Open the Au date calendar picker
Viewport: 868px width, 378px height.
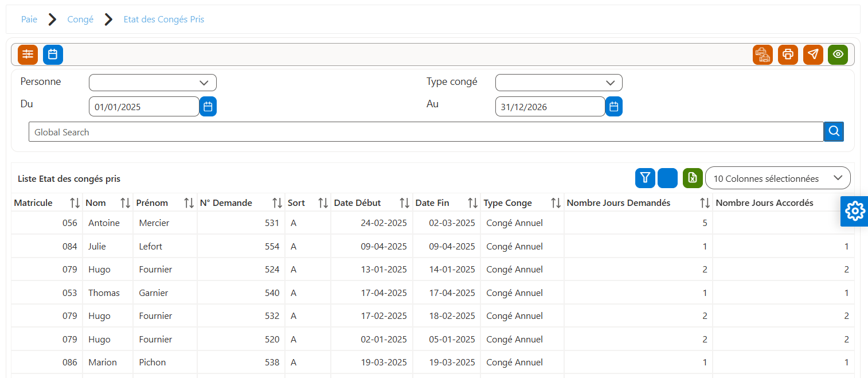614,107
